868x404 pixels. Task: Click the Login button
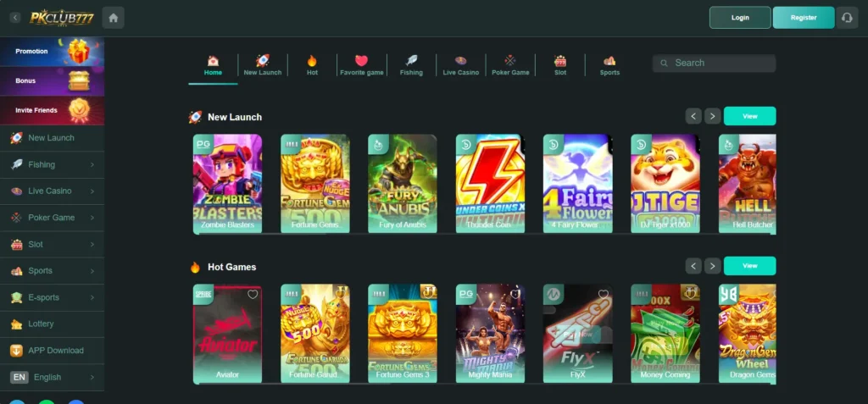pyautogui.click(x=740, y=18)
